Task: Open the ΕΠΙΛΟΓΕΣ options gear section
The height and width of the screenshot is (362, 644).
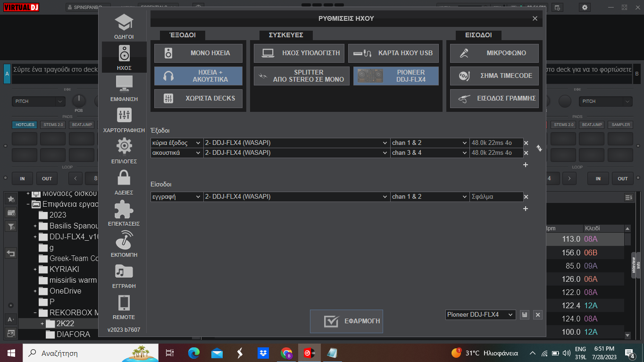Action: 124,151
